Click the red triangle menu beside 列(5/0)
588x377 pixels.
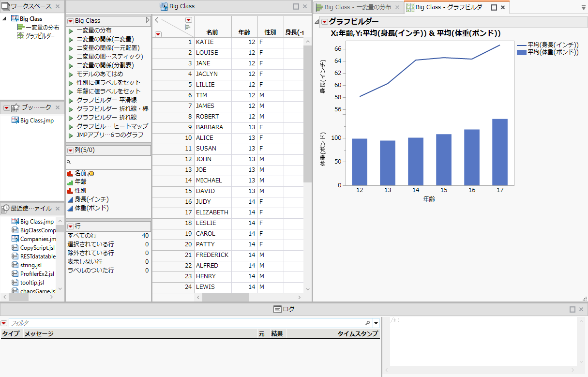click(70, 151)
